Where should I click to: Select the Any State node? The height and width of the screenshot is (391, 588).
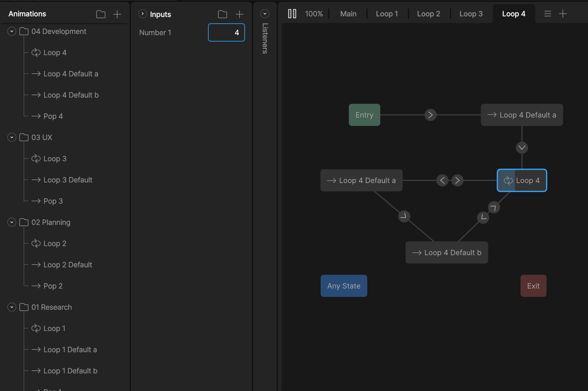point(344,286)
